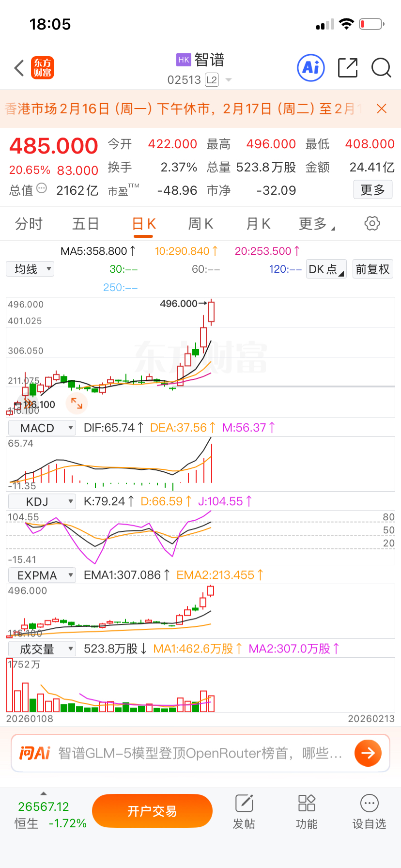
Task: Open the 恒生 index quote
Action: 50,815
